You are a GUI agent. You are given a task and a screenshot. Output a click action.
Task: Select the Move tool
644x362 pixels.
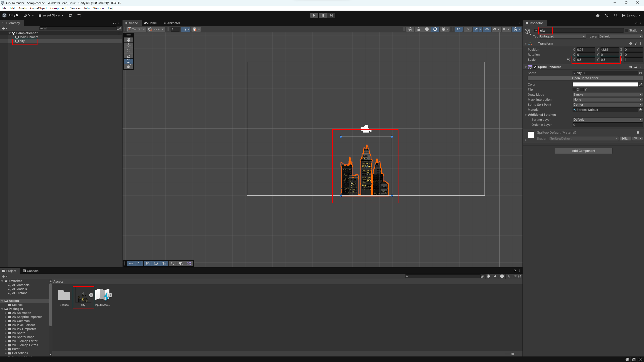129,45
